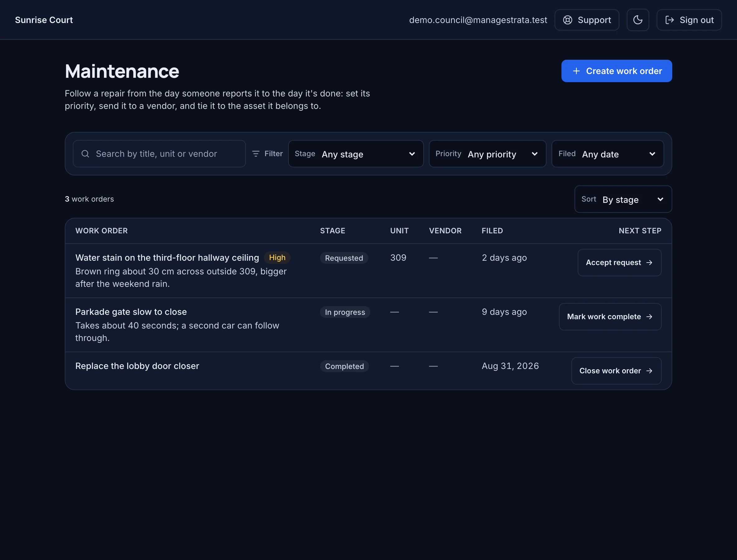This screenshot has height=560, width=737.
Task: Click the VENDOR column header
Action: point(445,231)
